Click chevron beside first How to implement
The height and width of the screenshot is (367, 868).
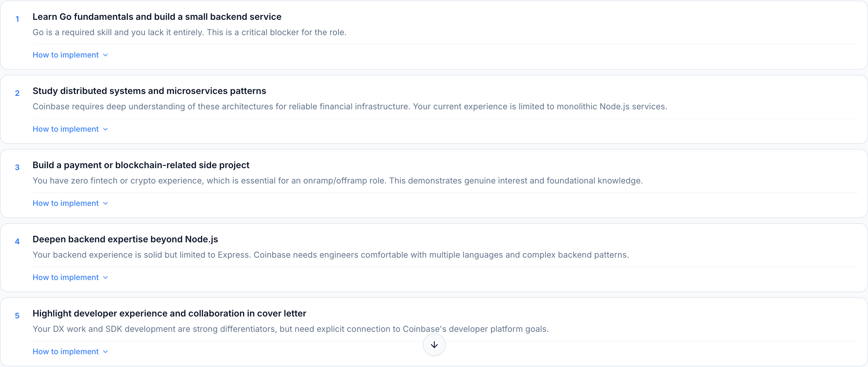[x=105, y=55]
